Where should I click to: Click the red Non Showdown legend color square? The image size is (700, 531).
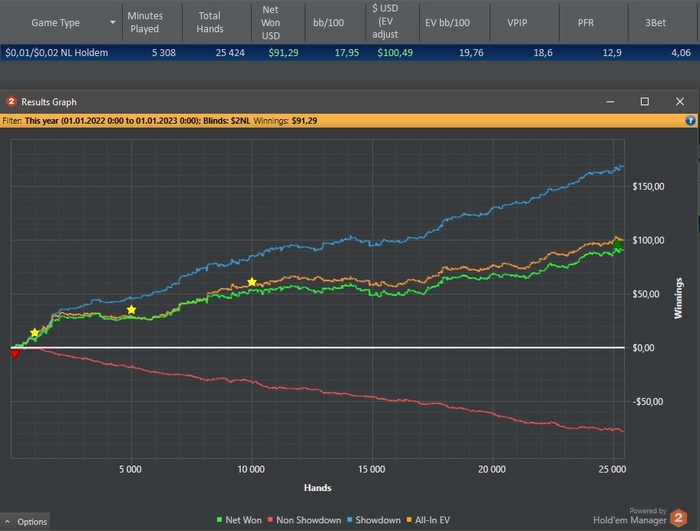pos(270,520)
